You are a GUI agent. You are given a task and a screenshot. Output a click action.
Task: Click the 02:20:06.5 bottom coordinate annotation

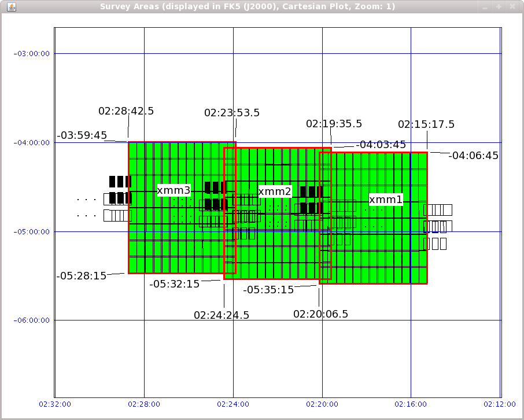pyautogui.click(x=320, y=314)
